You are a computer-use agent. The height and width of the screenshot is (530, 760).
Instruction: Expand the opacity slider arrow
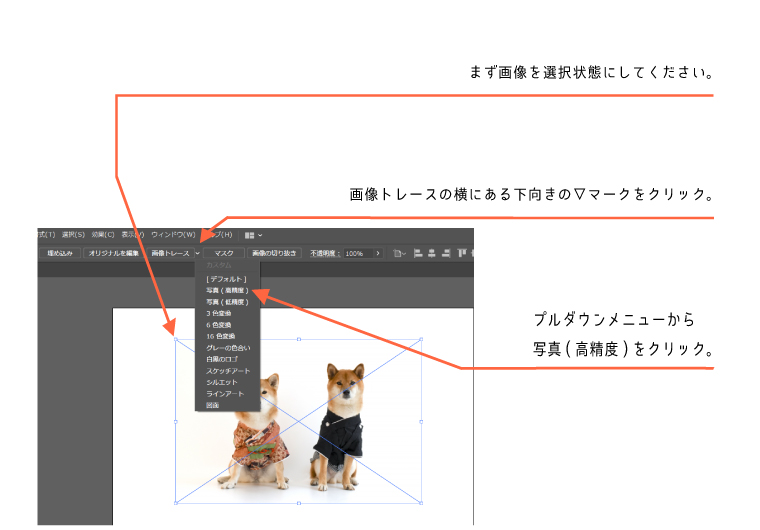click(x=378, y=253)
